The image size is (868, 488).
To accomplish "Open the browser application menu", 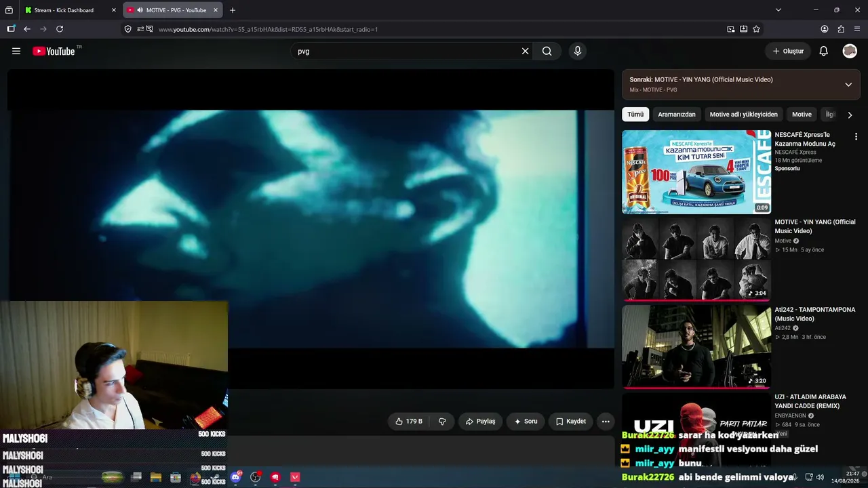I will point(857,29).
